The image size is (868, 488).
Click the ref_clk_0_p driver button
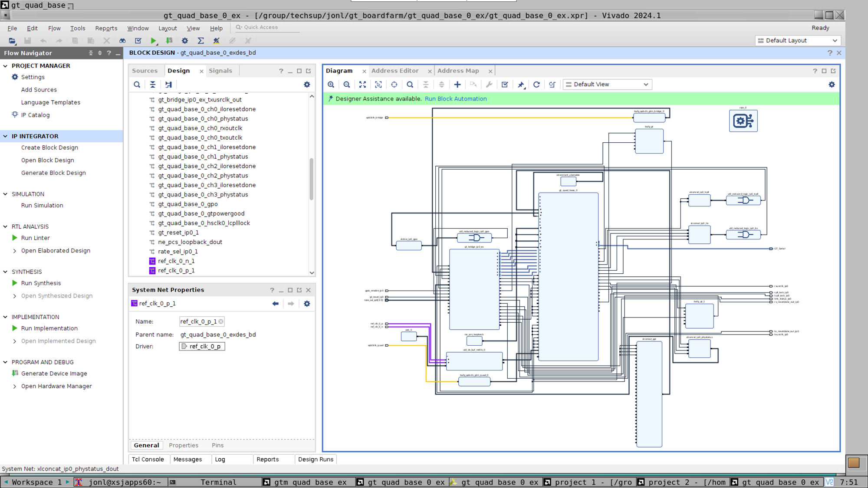coord(202,347)
